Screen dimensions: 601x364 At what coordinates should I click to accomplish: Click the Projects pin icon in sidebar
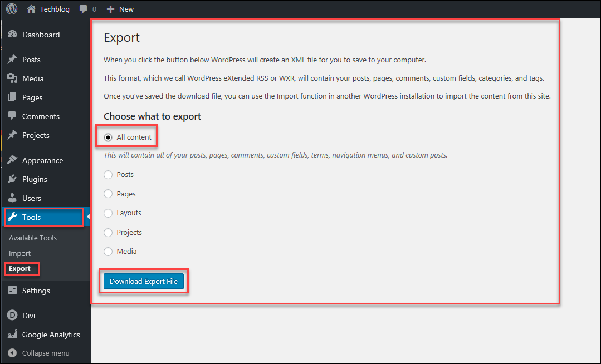click(12, 135)
